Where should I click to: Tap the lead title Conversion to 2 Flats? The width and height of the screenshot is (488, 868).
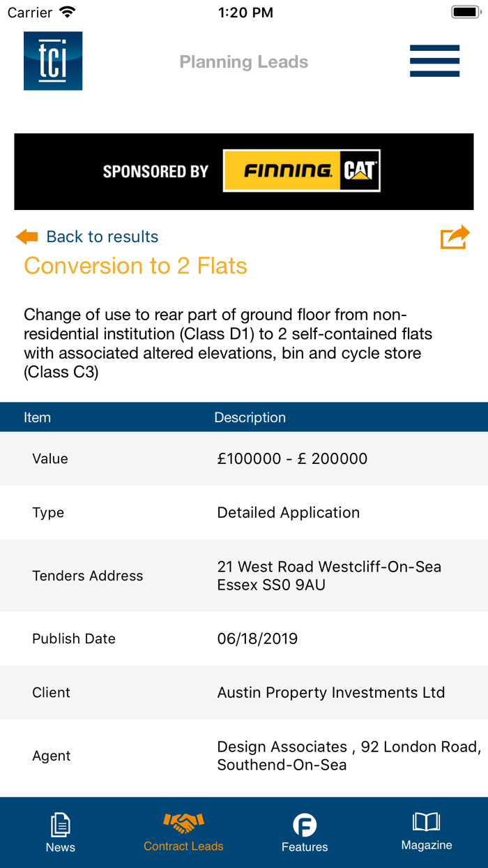pyautogui.click(x=135, y=266)
